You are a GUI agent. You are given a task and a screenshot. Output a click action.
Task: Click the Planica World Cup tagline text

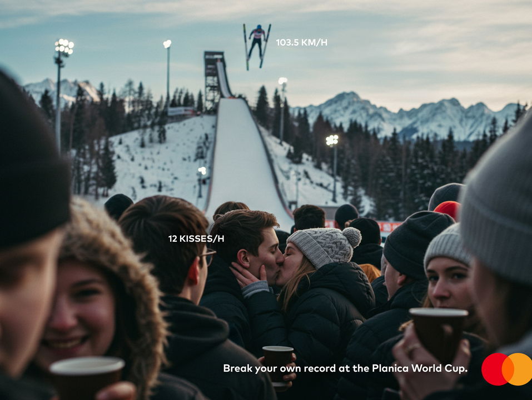tap(345, 368)
